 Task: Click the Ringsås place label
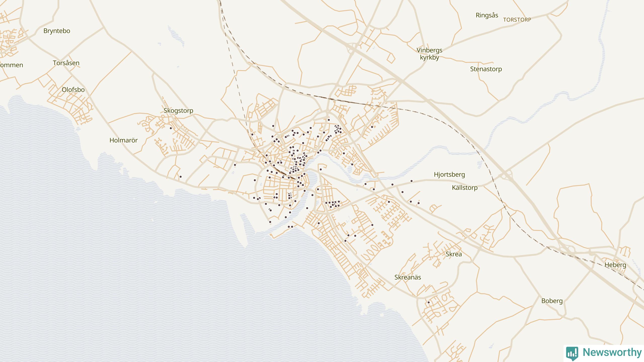487,15
